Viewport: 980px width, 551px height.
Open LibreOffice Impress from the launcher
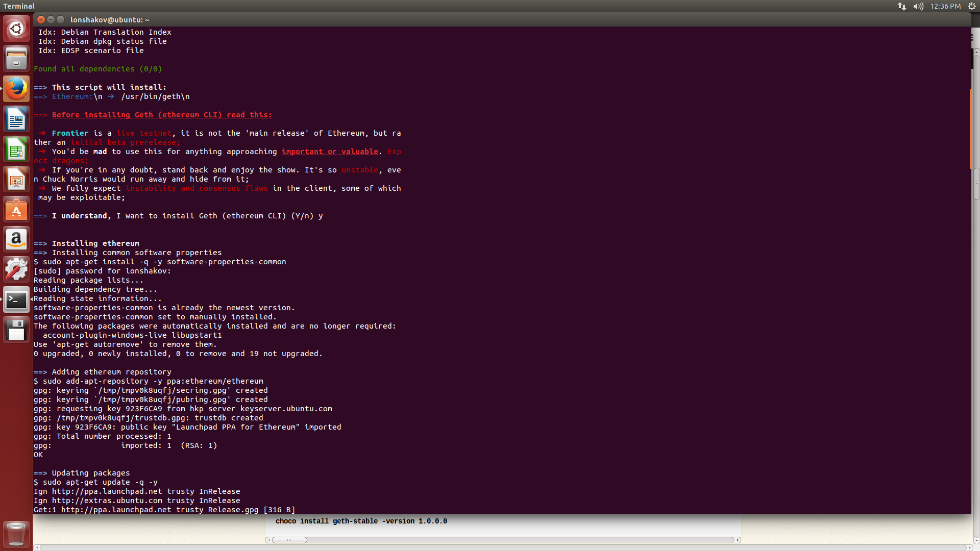pos(16,180)
